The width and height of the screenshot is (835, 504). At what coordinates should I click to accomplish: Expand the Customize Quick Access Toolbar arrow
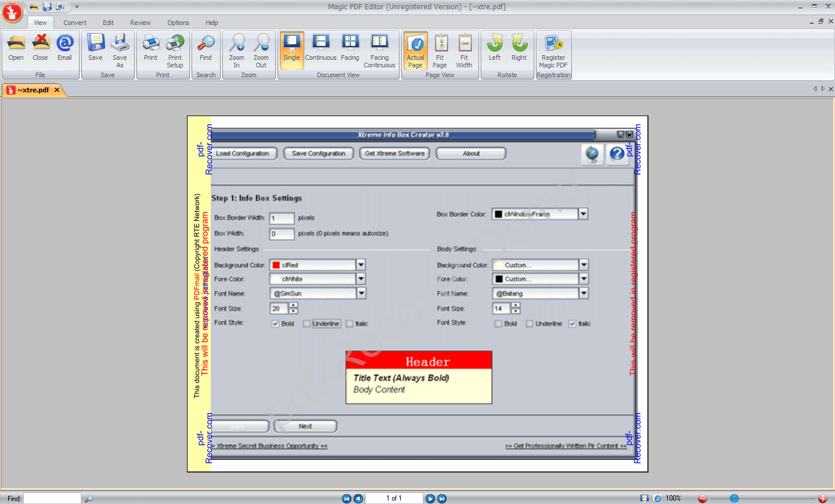point(77,7)
